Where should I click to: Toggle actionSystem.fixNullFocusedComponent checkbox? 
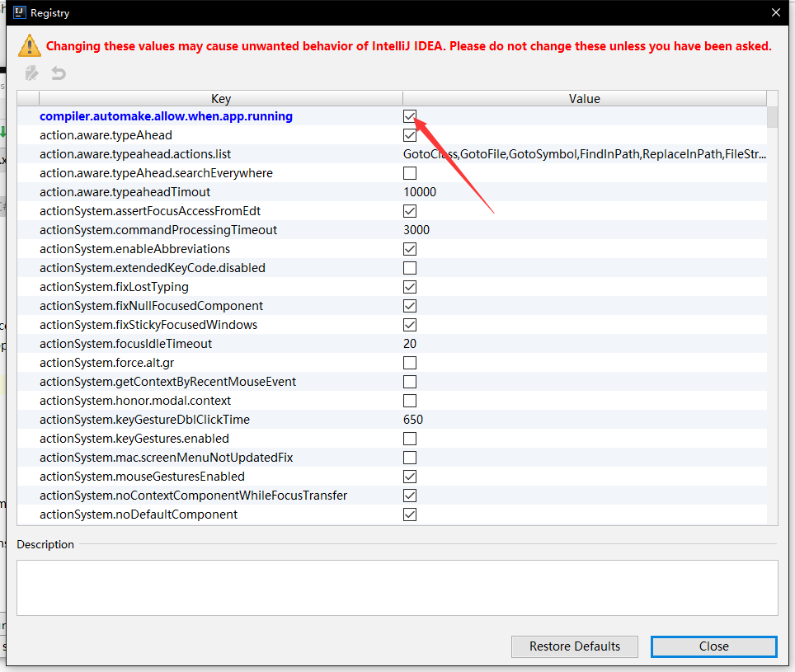410,306
